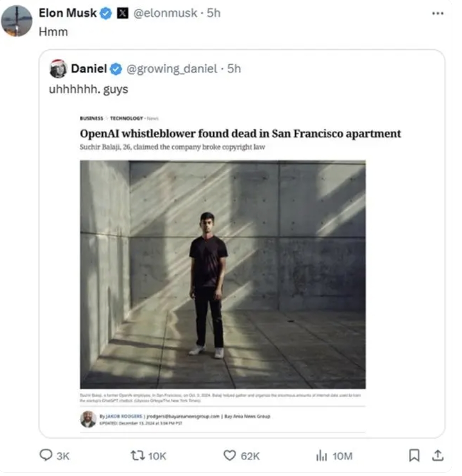Click author avatar next to Jakob Rodgers byline
This screenshot has width=462, height=476.
point(88,419)
